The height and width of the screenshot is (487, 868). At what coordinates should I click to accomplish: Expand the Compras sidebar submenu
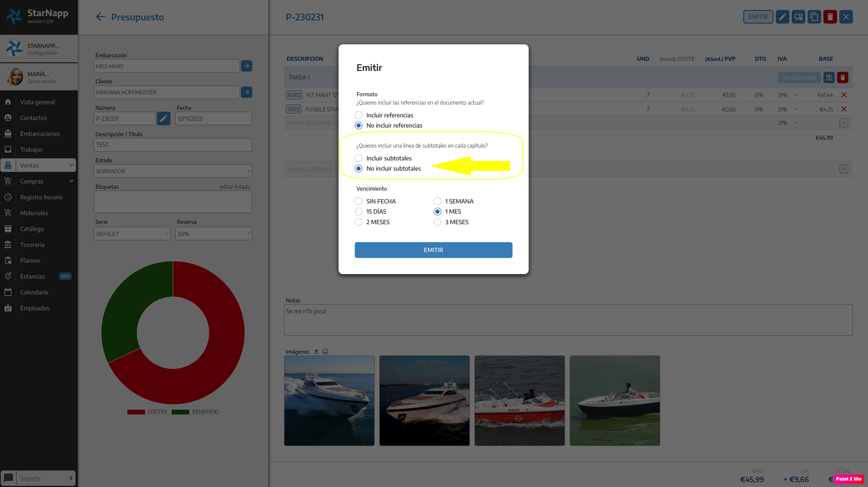point(71,181)
